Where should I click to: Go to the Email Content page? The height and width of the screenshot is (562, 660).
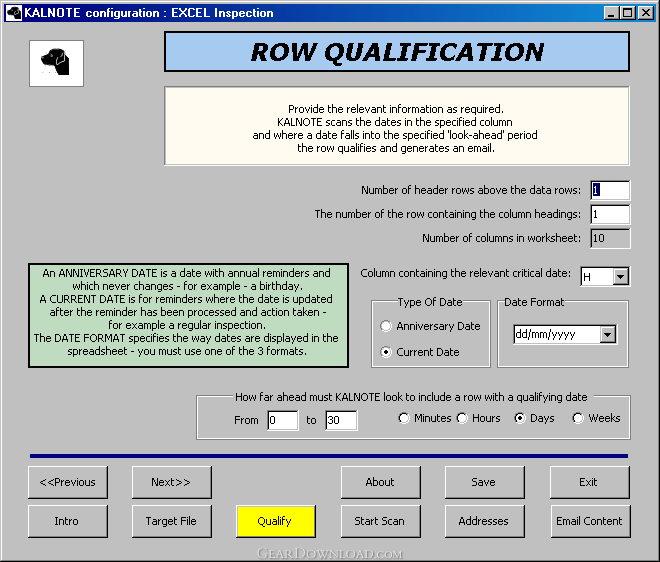590,521
